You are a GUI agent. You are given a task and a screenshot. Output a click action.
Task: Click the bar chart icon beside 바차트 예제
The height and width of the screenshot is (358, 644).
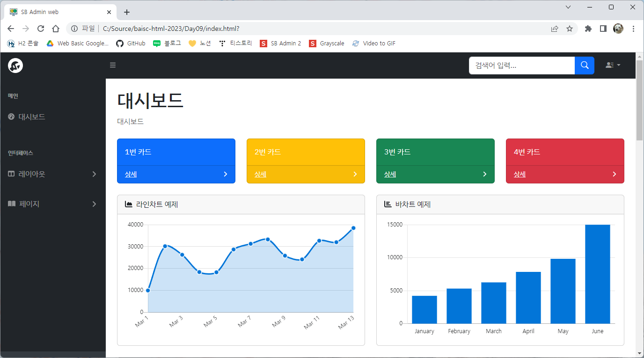(388, 204)
